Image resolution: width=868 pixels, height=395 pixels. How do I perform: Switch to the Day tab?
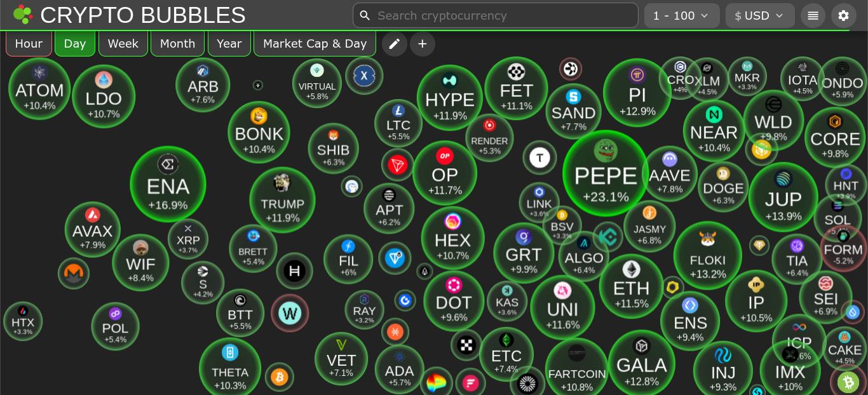tap(75, 44)
